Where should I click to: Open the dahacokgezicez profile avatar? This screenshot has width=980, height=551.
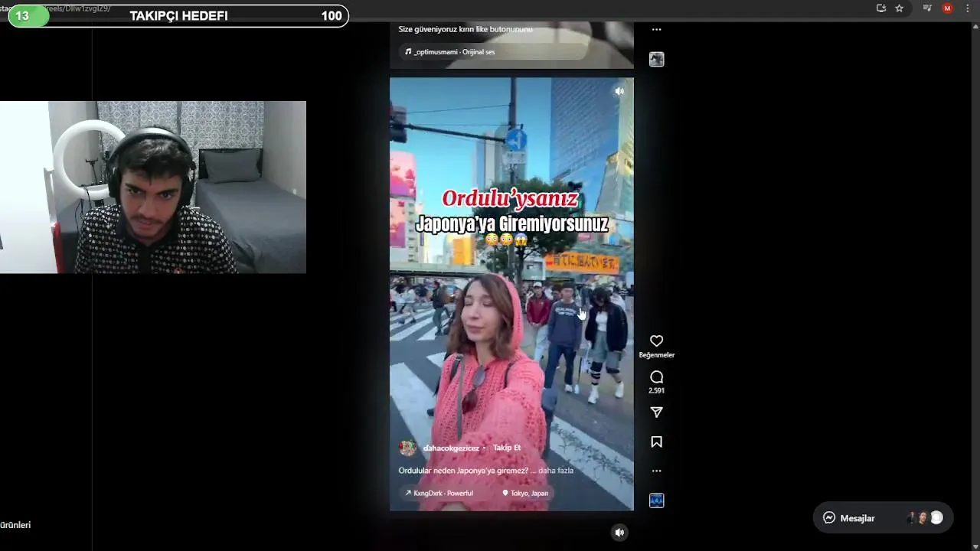408,448
